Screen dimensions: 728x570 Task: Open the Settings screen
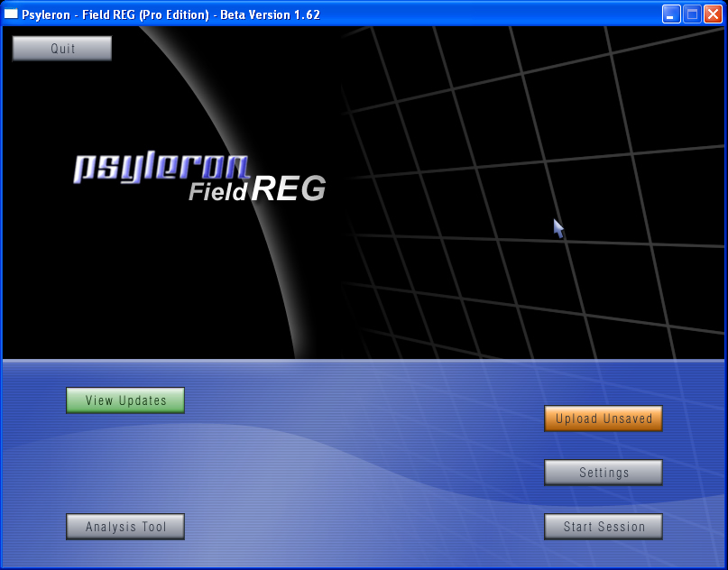(604, 472)
